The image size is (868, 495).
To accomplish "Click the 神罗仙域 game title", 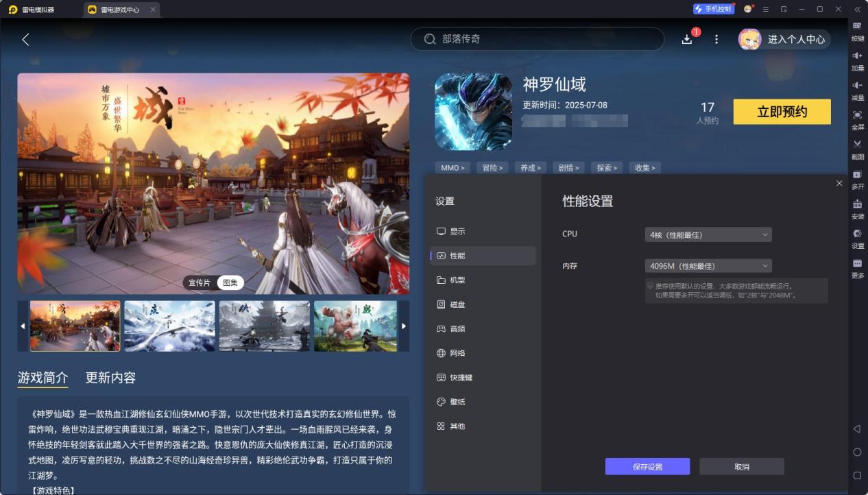I will tap(555, 85).
